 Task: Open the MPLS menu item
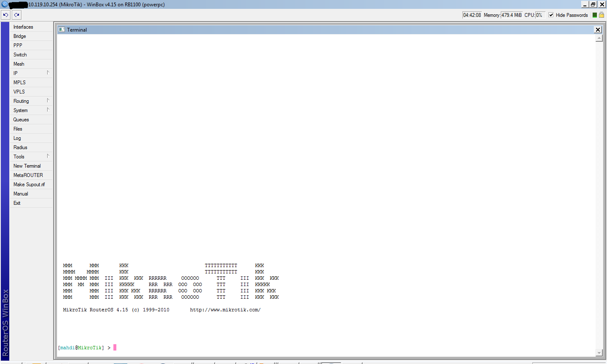pyautogui.click(x=31, y=83)
